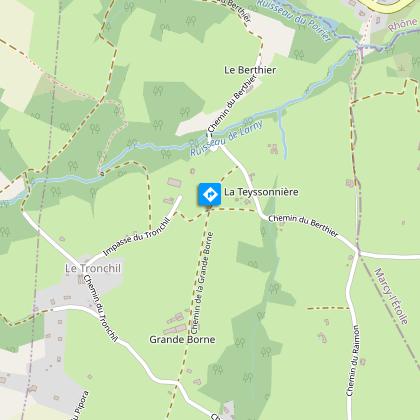This screenshot has width=420, height=420.
Task: Click the Chemin du Berthier label east of La Teyssonnière
Action: (x=303, y=226)
